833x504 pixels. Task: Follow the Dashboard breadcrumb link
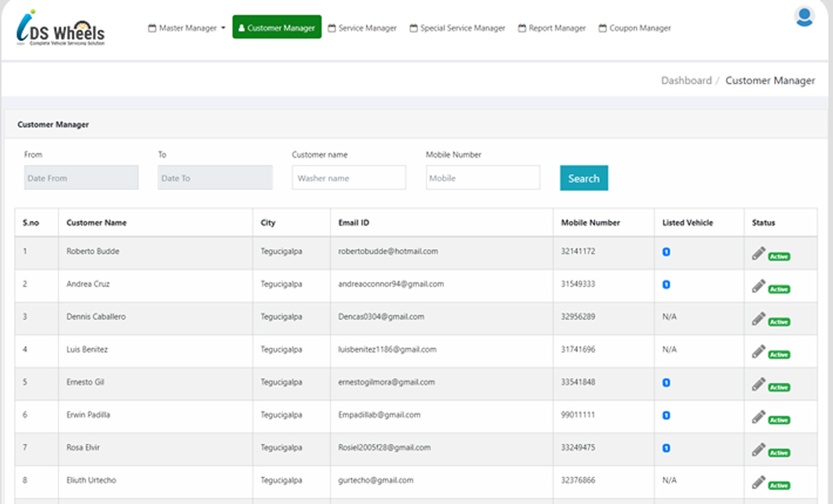click(x=686, y=80)
